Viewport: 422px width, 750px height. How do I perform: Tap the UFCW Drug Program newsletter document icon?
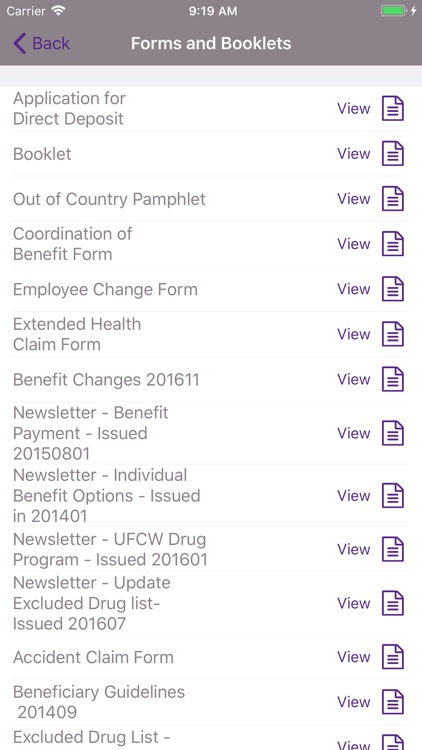(x=393, y=549)
